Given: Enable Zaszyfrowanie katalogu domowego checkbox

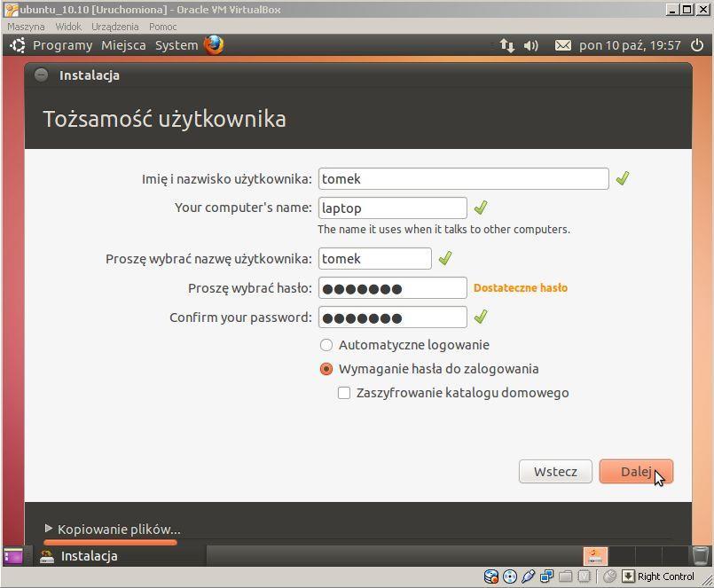Looking at the screenshot, I should tap(344, 393).
